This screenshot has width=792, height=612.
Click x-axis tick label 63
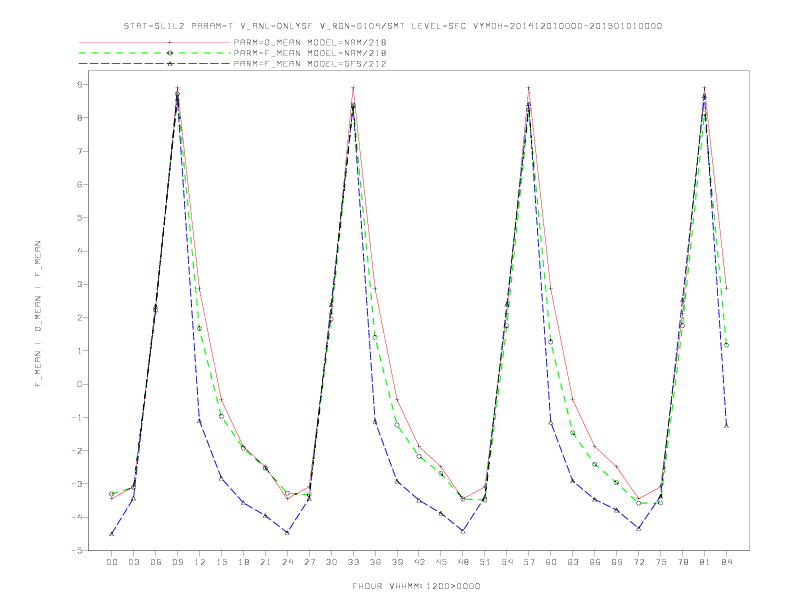pyautogui.click(x=573, y=562)
